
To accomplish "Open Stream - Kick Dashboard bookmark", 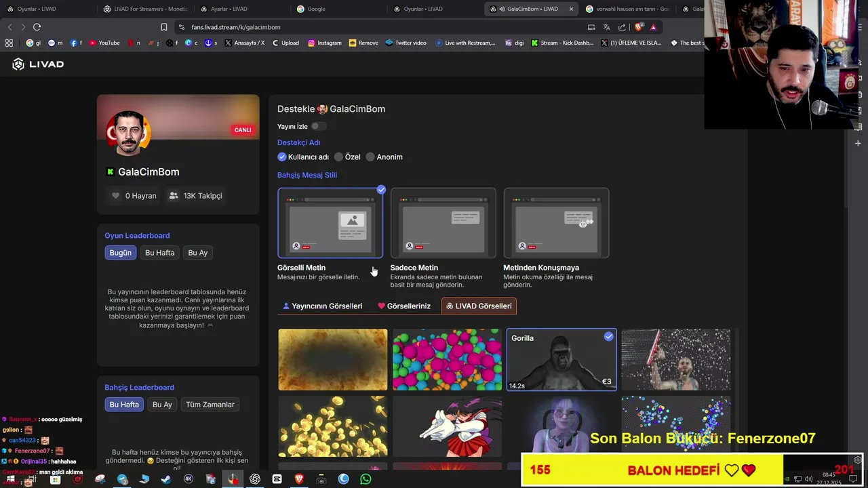I will 561,43.
